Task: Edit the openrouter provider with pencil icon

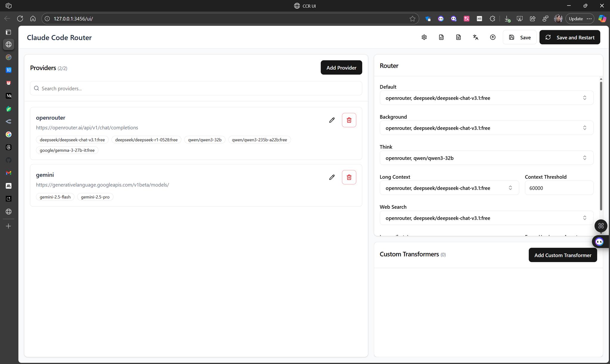Action: tap(332, 120)
